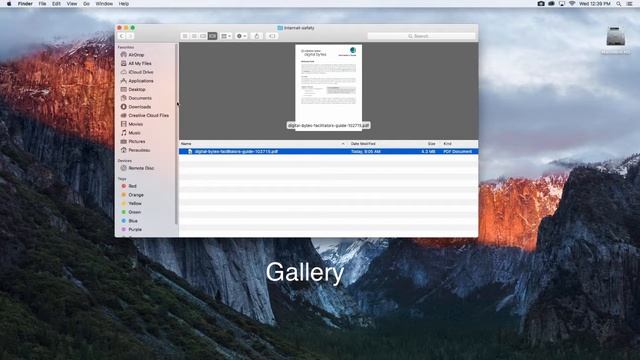Click the Finder search field
Image resolution: width=640 pixels, height=360 pixels.
(421, 36)
